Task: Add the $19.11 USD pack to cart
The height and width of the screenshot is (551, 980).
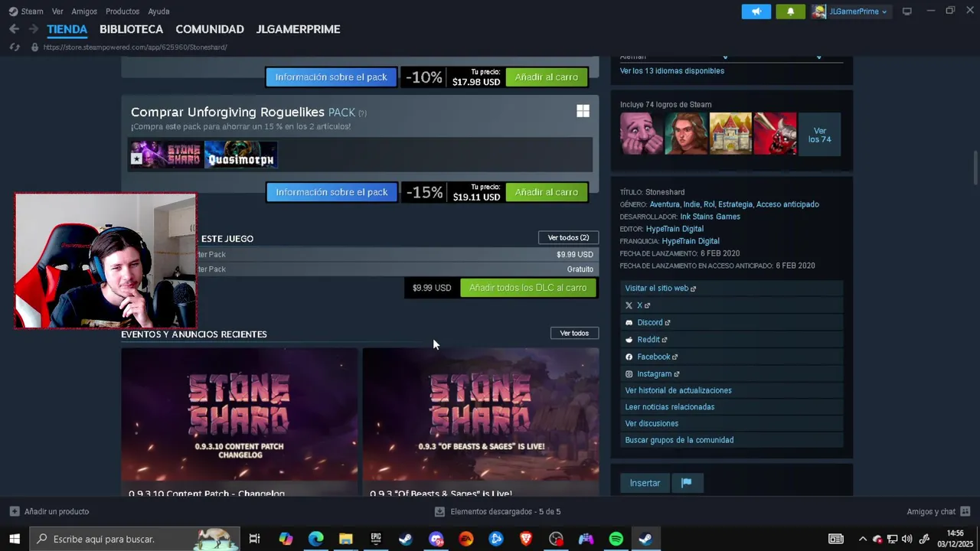Action: 547,192
